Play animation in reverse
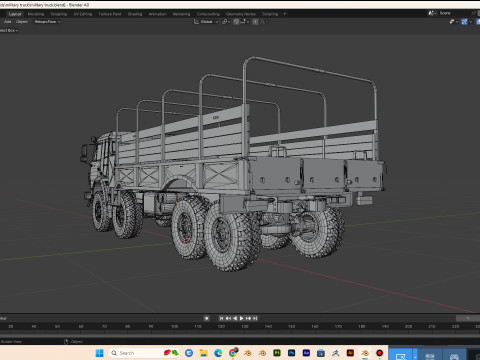The height and width of the screenshot is (360, 480). (x=235, y=318)
